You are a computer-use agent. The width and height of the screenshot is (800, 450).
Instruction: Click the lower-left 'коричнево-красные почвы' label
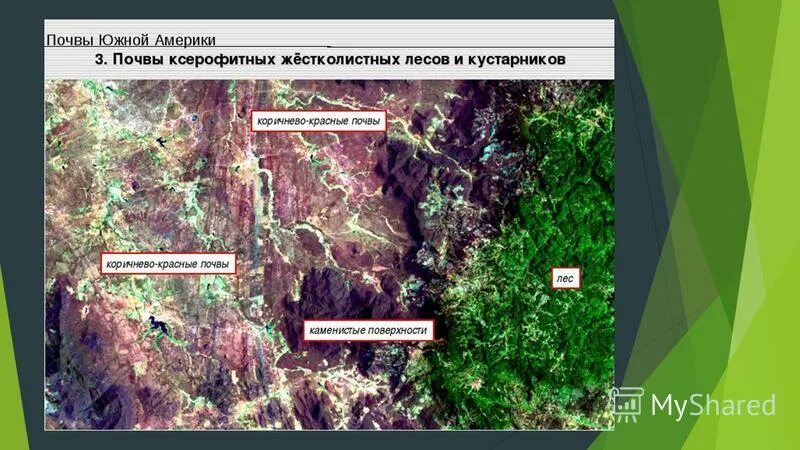pyautogui.click(x=168, y=264)
